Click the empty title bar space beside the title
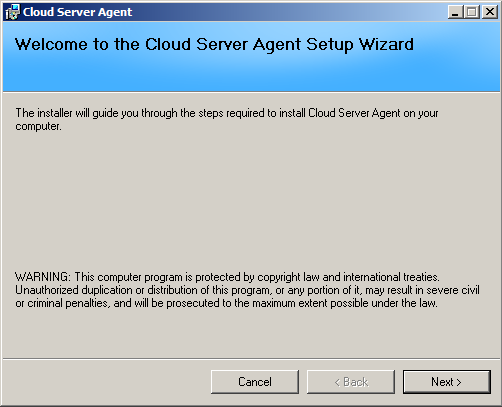502x407 pixels. 290,12
